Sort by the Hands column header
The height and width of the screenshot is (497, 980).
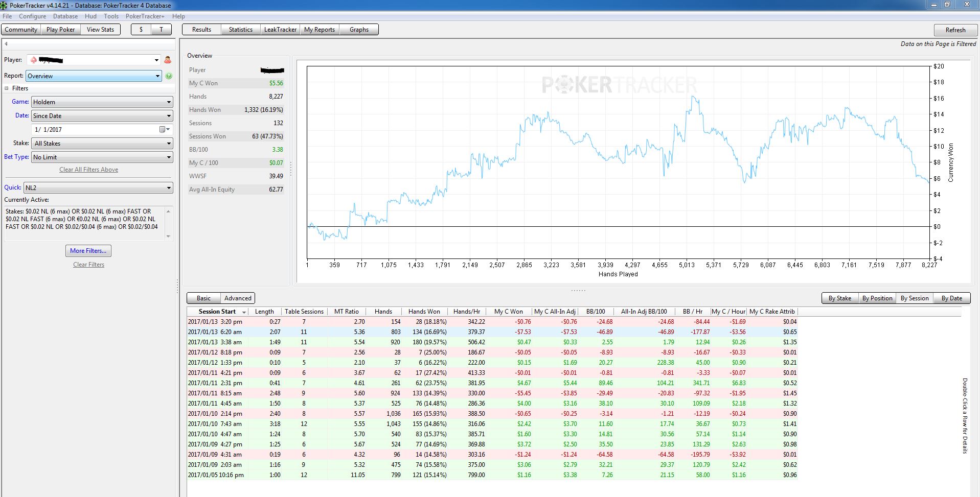tap(383, 312)
